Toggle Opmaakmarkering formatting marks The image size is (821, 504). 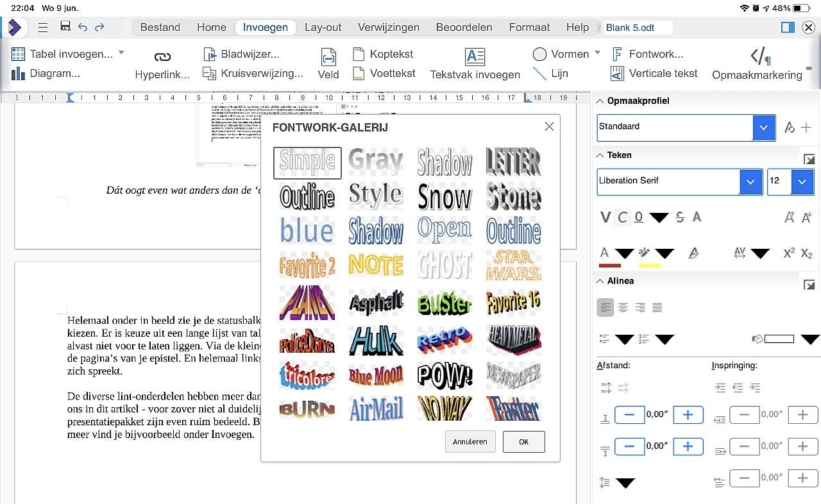757,65
